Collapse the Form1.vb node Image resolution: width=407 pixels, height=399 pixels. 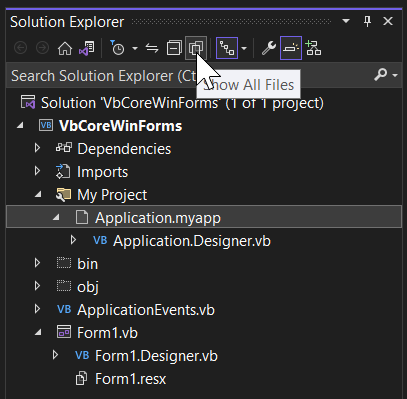(38, 333)
